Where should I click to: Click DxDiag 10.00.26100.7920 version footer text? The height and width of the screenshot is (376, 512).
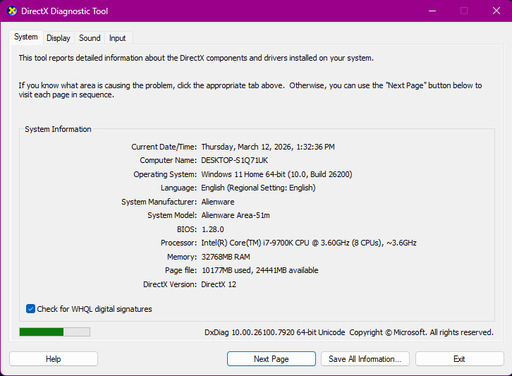[x=275, y=332]
